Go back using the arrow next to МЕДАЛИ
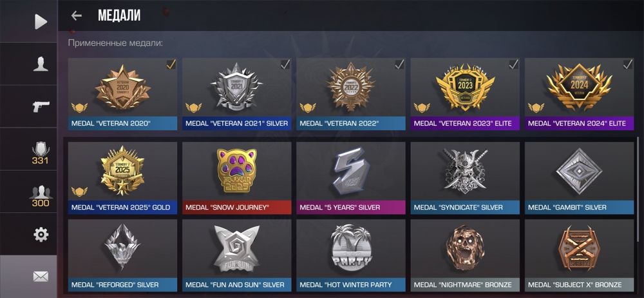 [77, 15]
